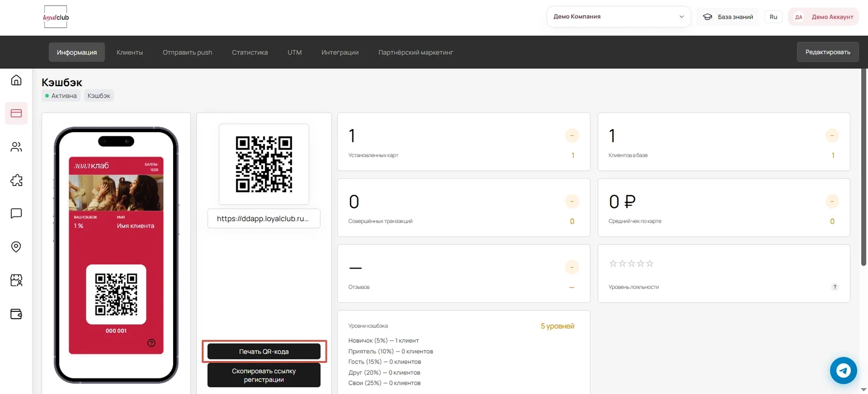Click the card banner photo on phone

[x=116, y=193]
